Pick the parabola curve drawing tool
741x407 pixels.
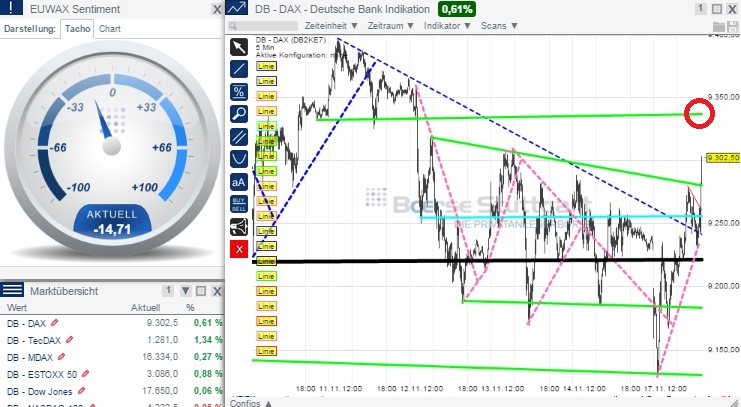pos(239,159)
